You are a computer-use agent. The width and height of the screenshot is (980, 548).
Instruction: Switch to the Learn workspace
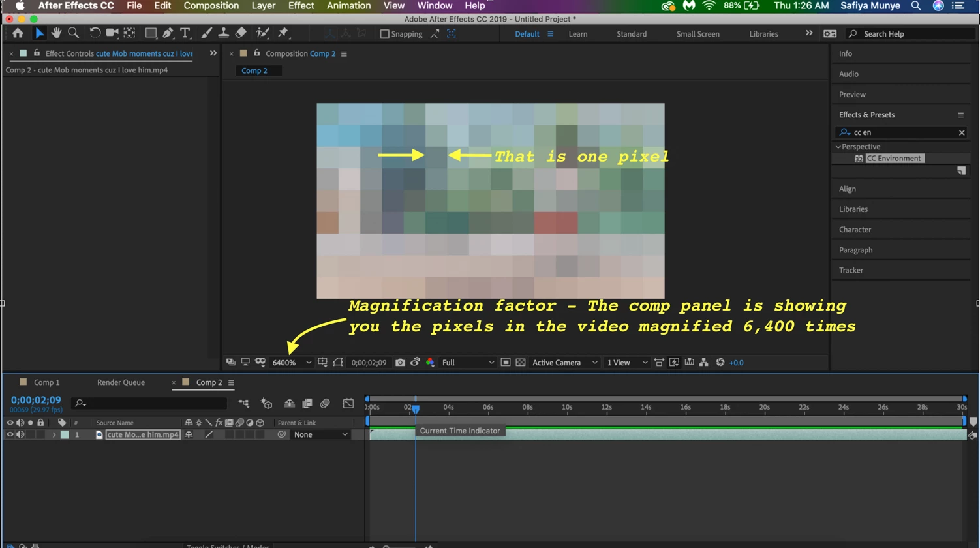pyautogui.click(x=578, y=34)
